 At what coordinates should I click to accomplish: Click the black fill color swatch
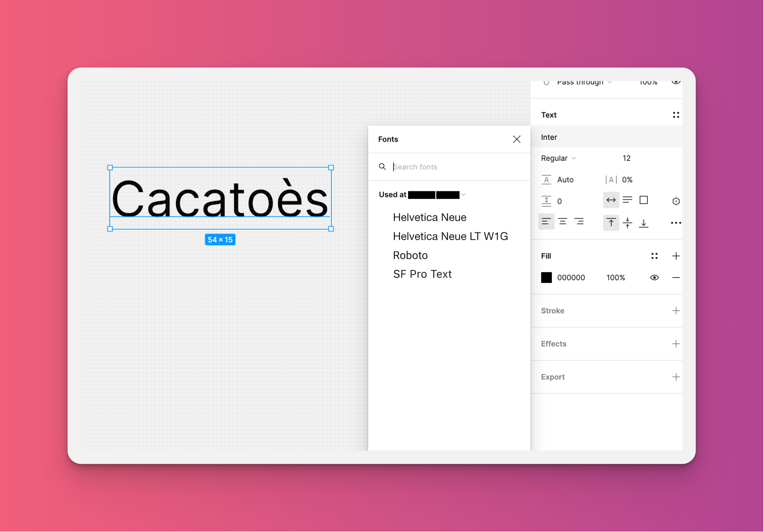546,277
